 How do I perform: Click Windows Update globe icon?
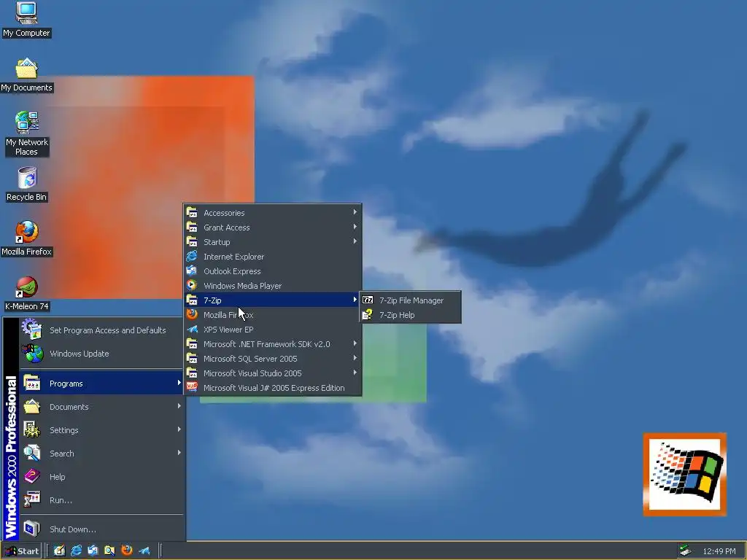coord(32,354)
